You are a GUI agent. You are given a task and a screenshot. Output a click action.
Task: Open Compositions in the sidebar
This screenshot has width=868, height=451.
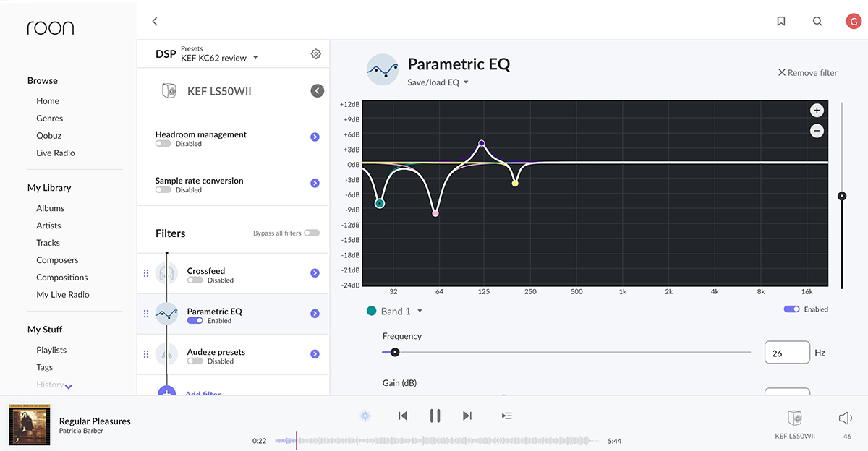62,278
